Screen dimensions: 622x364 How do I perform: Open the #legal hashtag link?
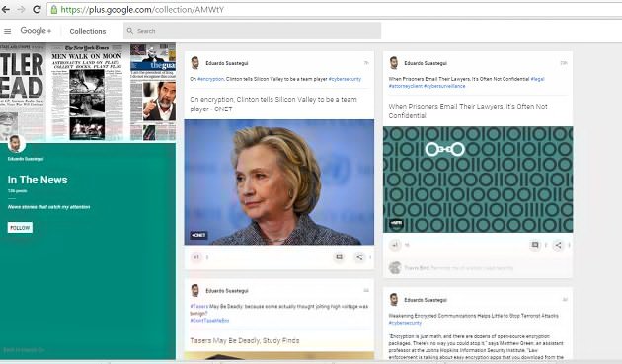537,79
